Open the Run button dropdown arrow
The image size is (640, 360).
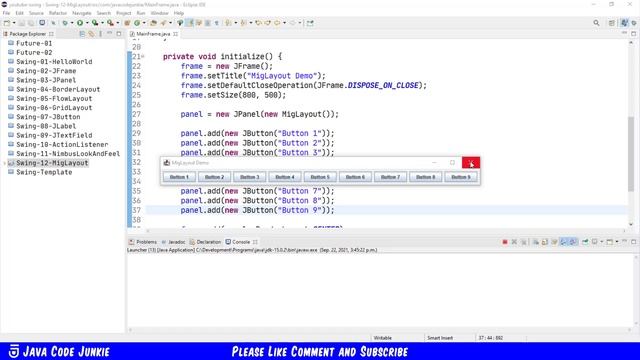tap(87, 23)
